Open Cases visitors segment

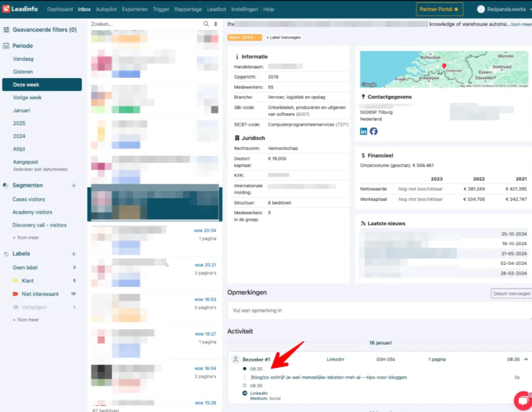(x=28, y=199)
